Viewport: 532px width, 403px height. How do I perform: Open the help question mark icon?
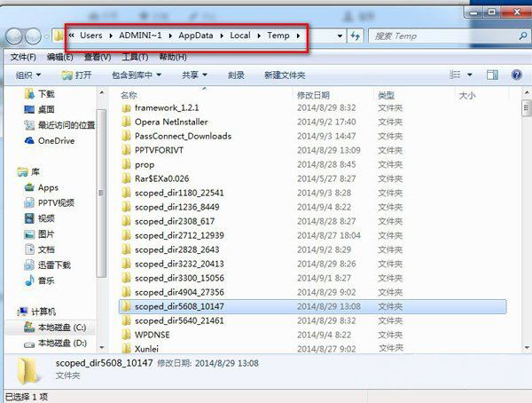[x=516, y=75]
